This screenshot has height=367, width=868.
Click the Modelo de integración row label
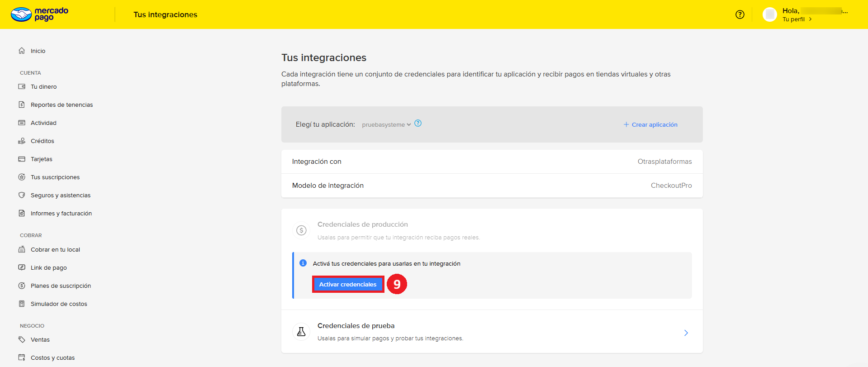328,186
